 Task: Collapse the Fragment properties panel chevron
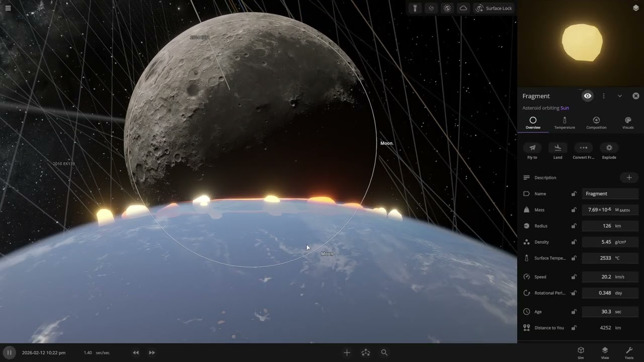[x=620, y=96]
